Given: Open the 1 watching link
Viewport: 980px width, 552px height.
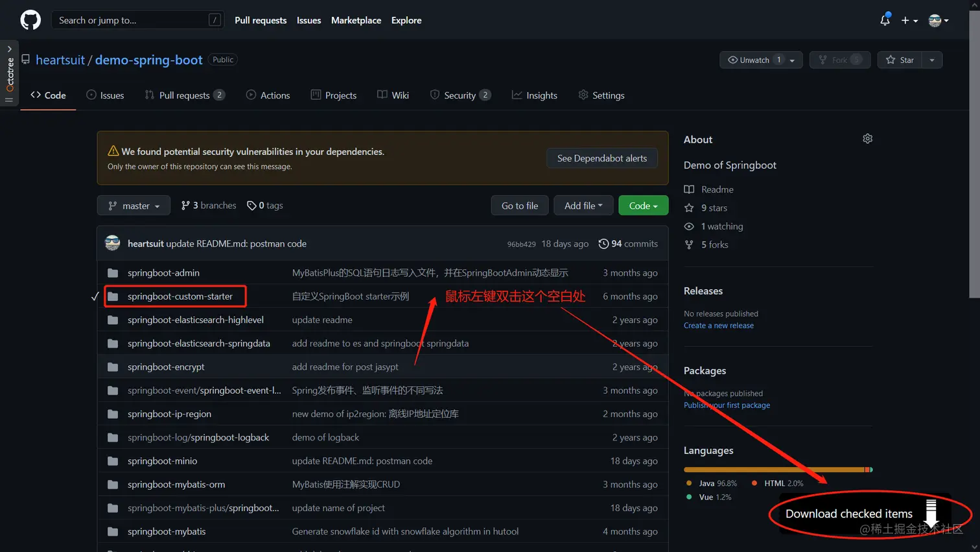Looking at the screenshot, I should coord(714,226).
